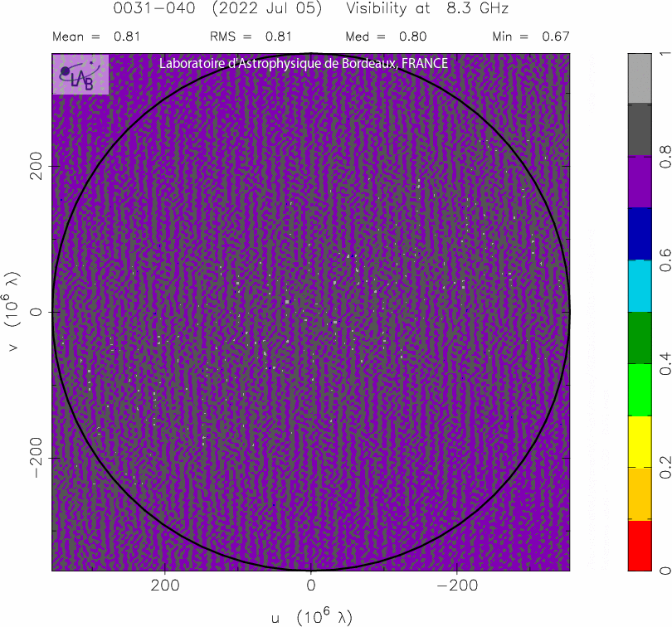Viewport: 672px width, 627px height.
Task: Choose the dark gray color bar segment
Action: point(640,130)
